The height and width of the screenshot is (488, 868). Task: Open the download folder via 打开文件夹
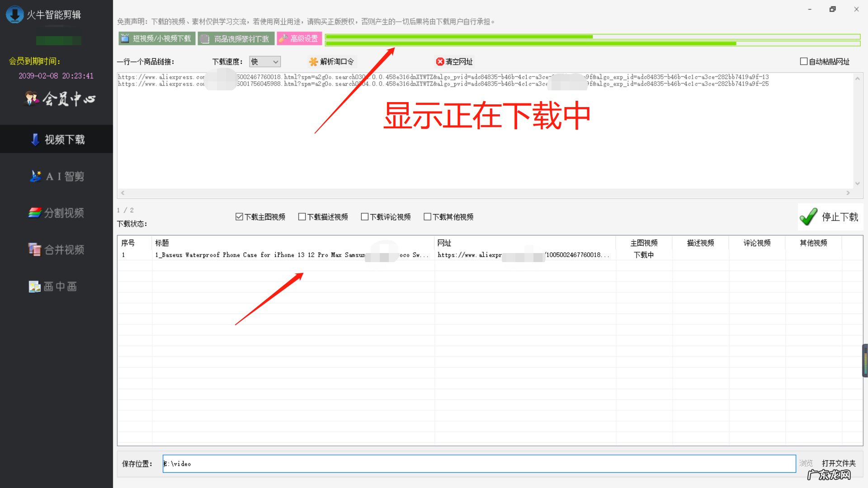pyautogui.click(x=839, y=463)
